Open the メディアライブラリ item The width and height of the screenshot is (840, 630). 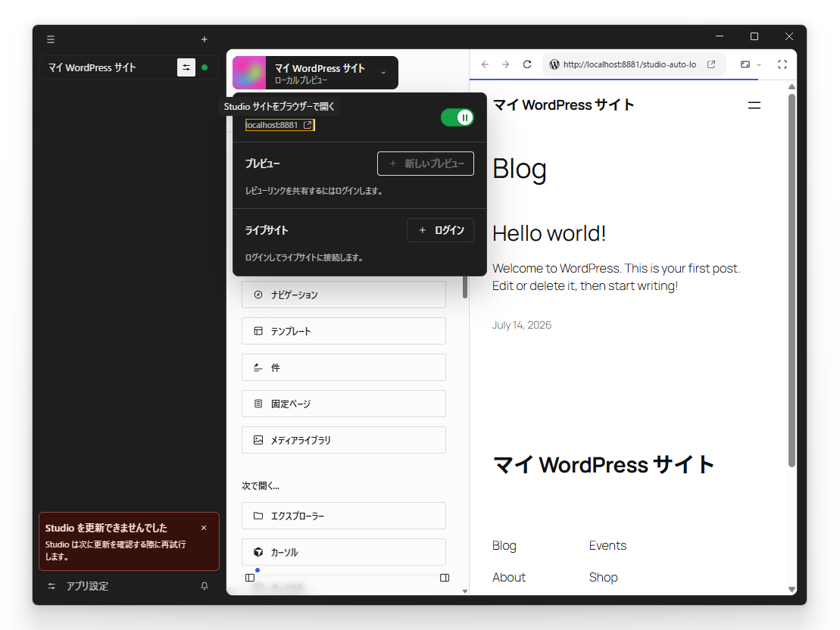(x=343, y=440)
